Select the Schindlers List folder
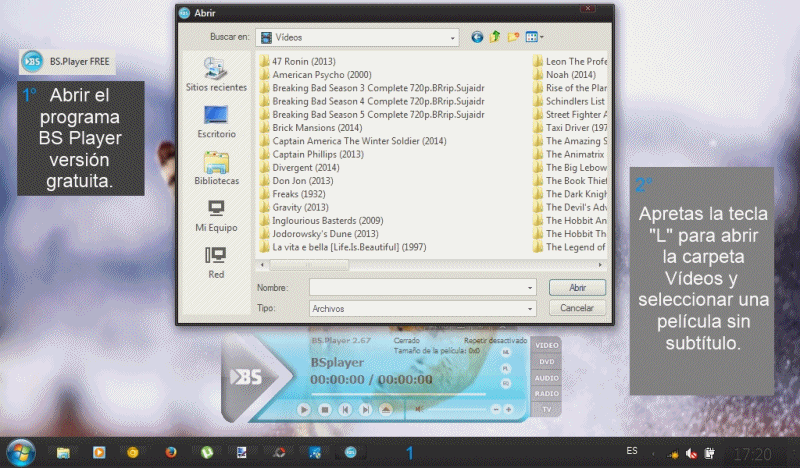Viewport: 800px width, 468px height. tap(569, 101)
